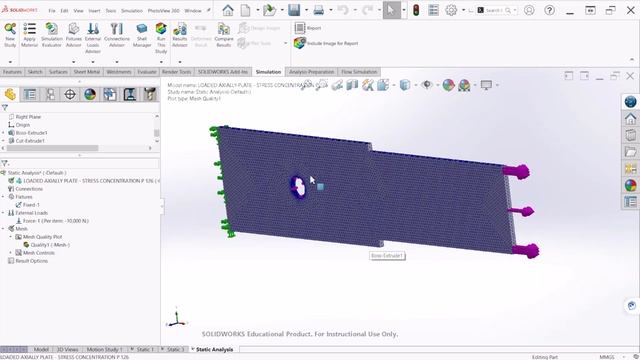The height and width of the screenshot is (360, 640).
Task: Open the Zoom to Fit view tool
Action: (x=307, y=85)
